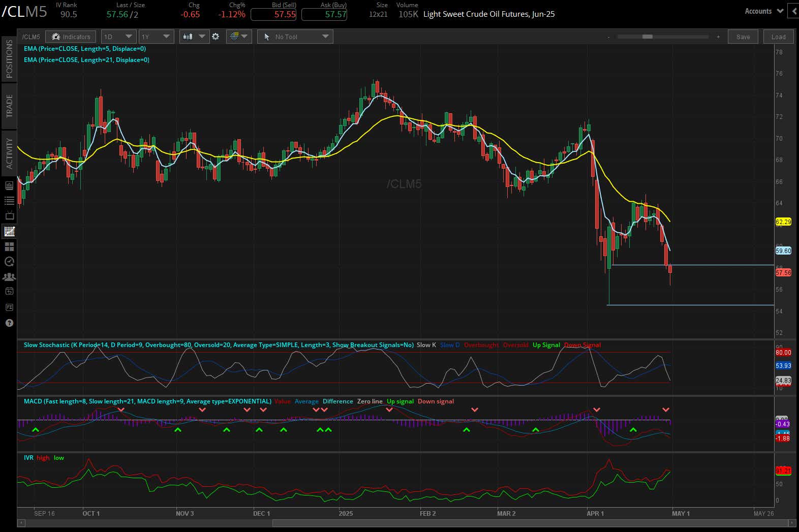
Task: Switch to the Positions side tab
Action: (x=9, y=59)
